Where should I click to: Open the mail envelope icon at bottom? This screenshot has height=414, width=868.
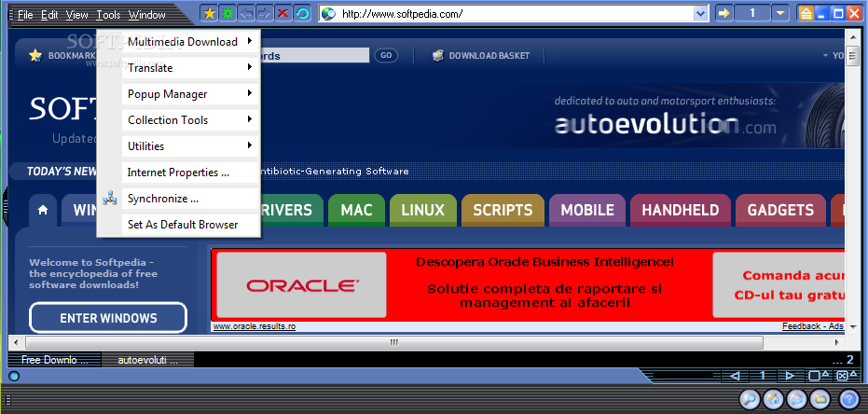797,399
